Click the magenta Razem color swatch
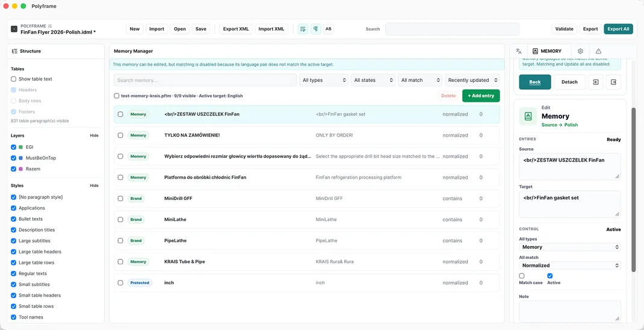The width and height of the screenshot is (644, 330). click(x=21, y=169)
